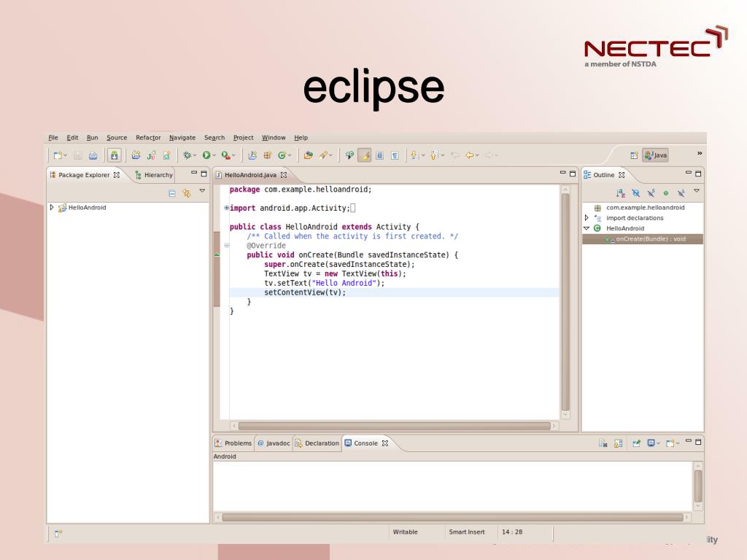Screen dimensions: 747x560
Task: Toggle Pin Console button
Action: (x=636, y=443)
